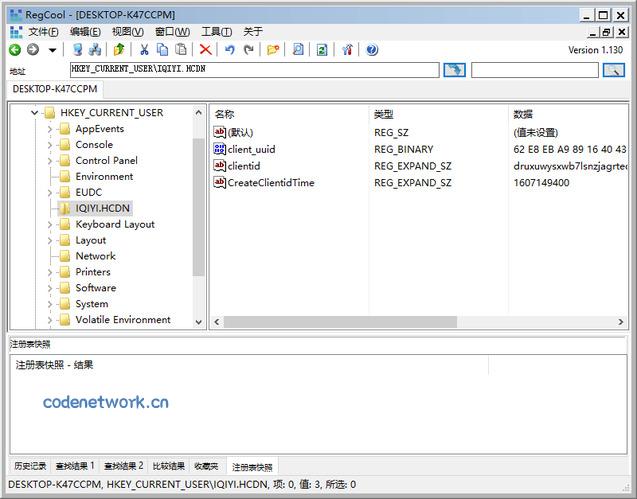
Task: Click data value 1607149400
Action: click(x=541, y=182)
